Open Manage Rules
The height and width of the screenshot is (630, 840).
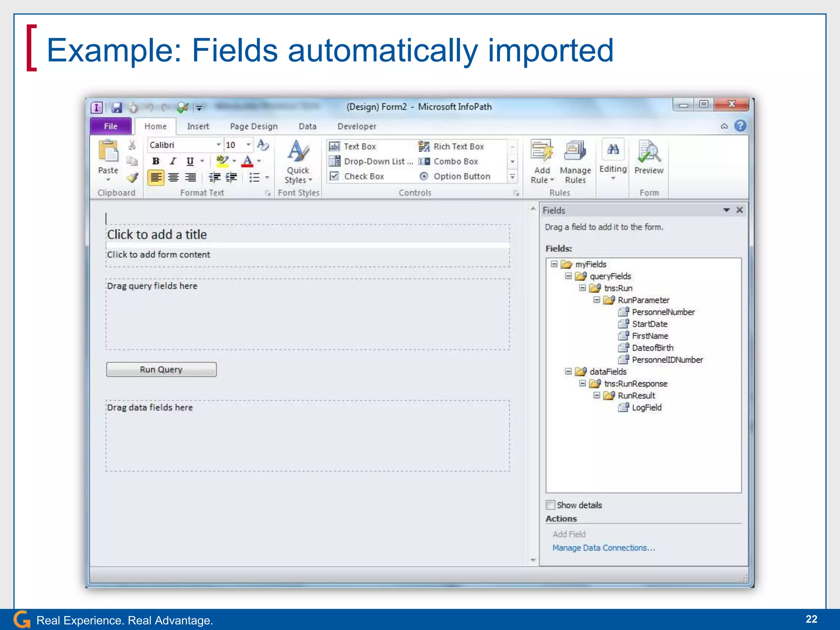pyautogui.click(x=575, y=162)
